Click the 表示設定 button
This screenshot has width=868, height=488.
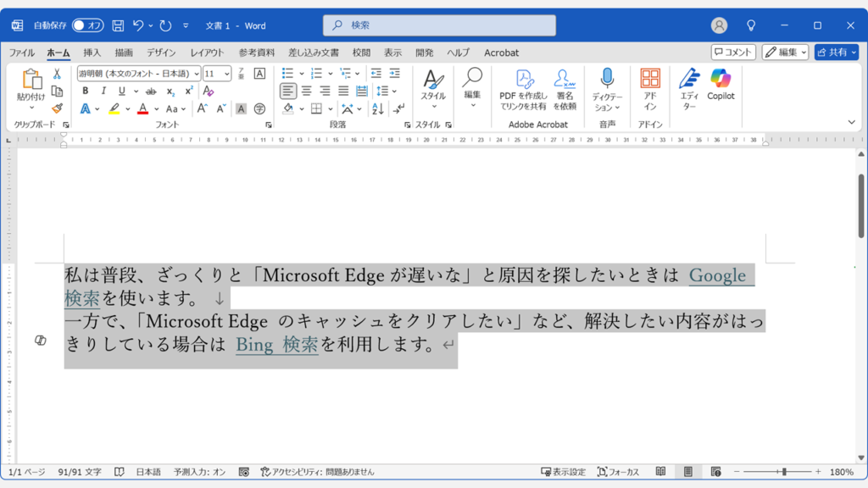coord(563,472)
